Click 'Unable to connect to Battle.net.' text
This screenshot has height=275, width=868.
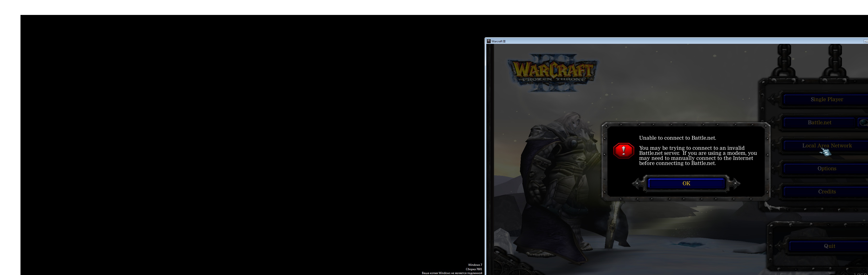(x=677, y=138)
